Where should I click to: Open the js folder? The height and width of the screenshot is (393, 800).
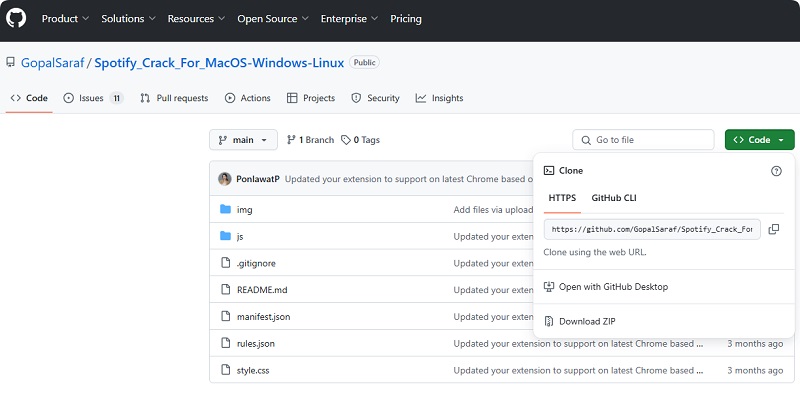point(240,236)
